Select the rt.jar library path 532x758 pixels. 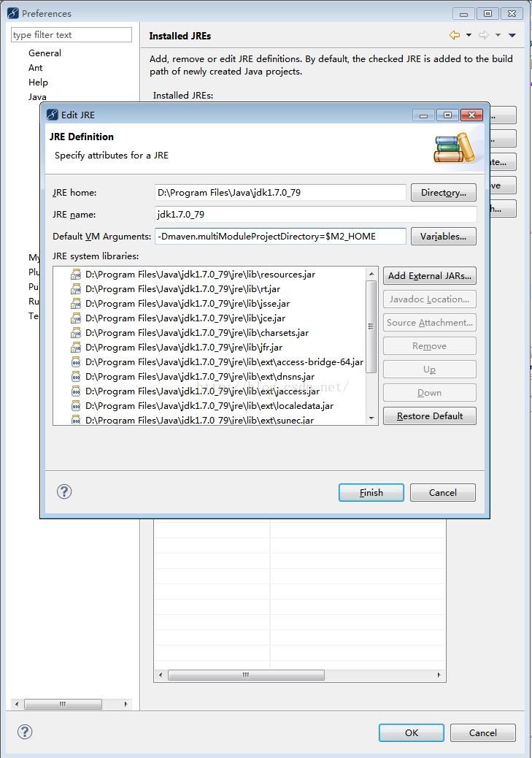click(x=182, y=289)
